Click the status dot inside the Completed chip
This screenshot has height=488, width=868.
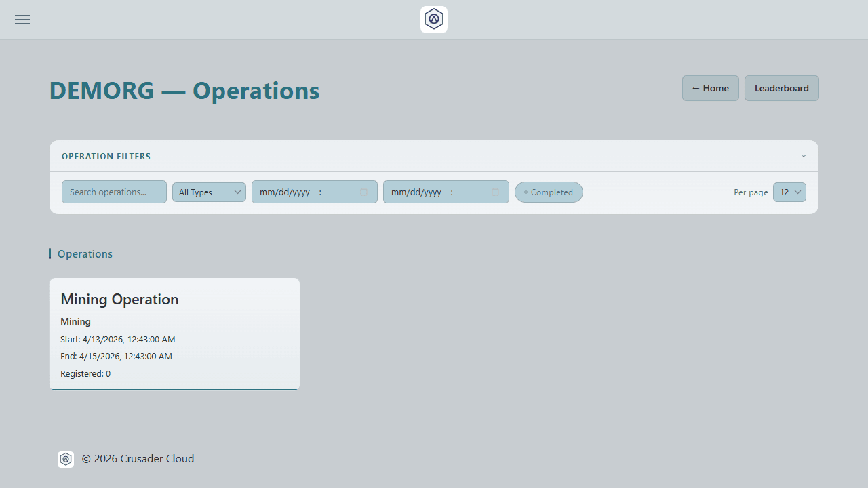click(526, 192)
